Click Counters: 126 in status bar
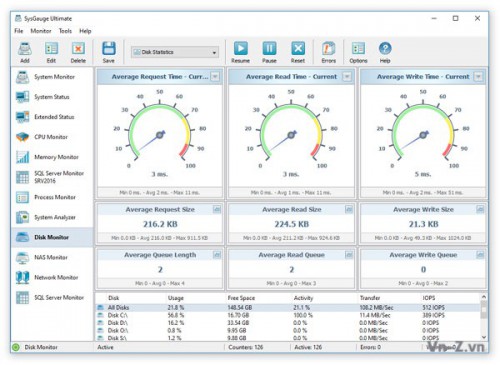This screenshot has height=365, width=500. pos(246,347)
